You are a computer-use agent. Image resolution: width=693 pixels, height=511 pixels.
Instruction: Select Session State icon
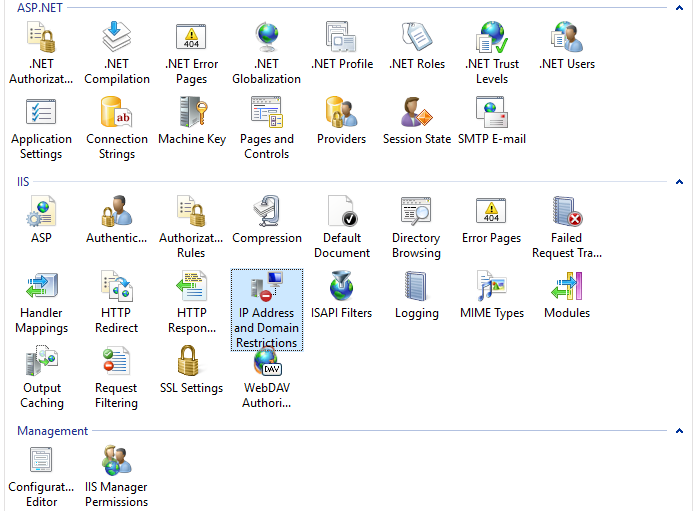click(417, 112)
